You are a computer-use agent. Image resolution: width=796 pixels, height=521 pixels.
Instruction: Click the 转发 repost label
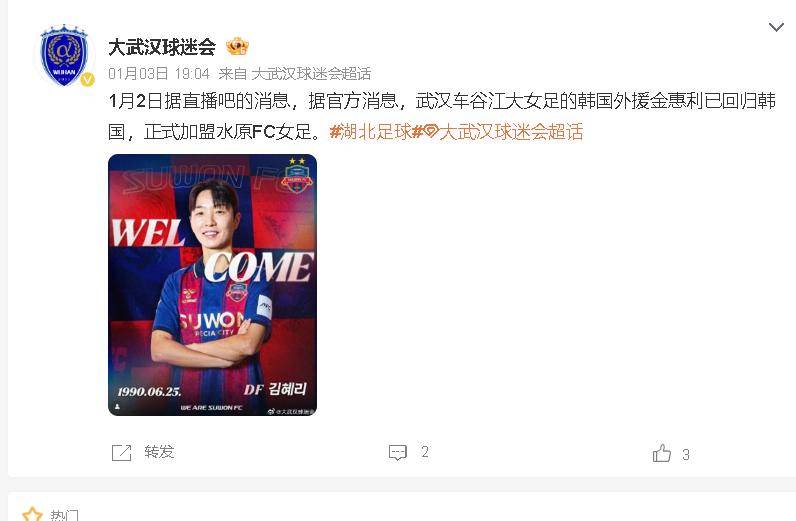159,452
